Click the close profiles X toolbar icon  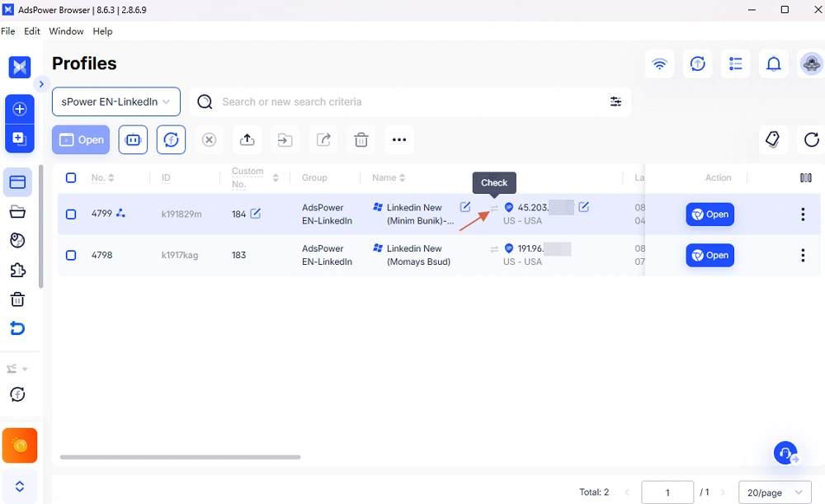click(x=209, y=140)
